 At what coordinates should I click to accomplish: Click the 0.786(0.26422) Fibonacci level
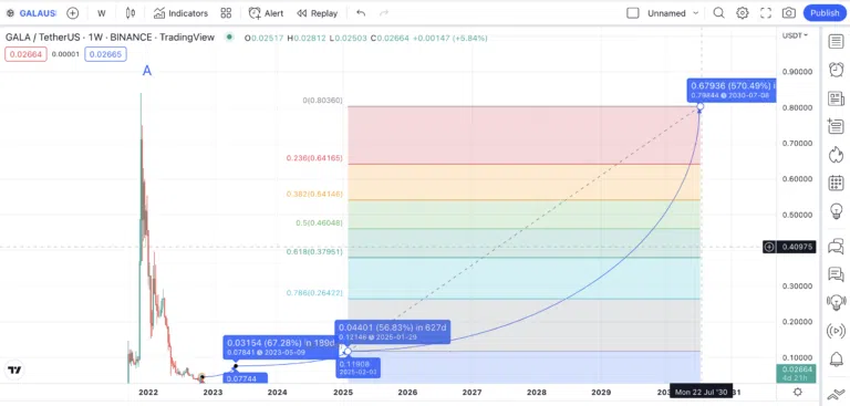(314, 293)
